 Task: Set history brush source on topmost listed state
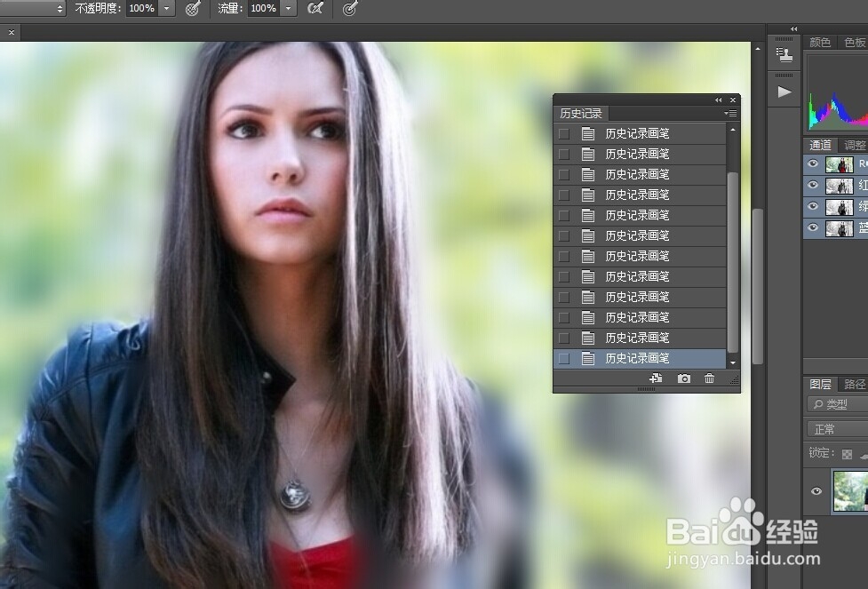[564, 133]
